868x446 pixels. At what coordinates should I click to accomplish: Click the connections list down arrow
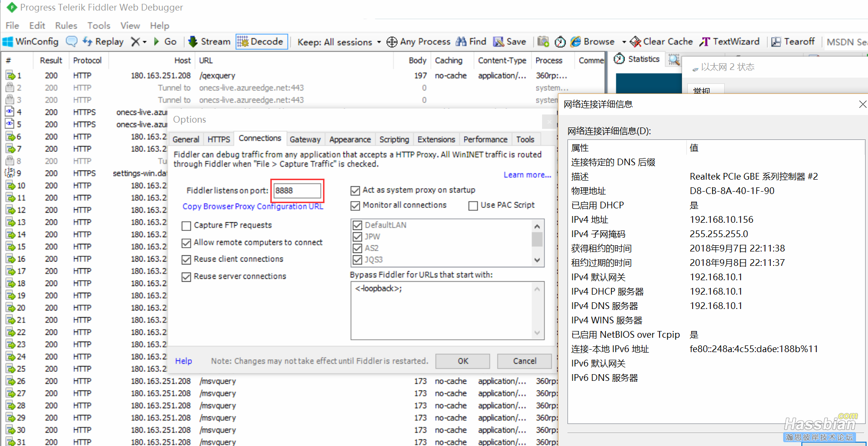(537, 260)
